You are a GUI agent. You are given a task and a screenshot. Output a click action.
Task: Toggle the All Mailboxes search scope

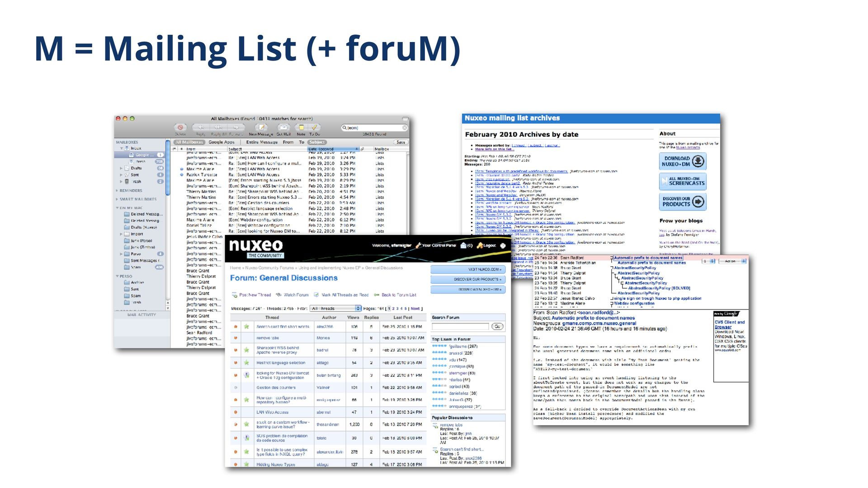tap(189, 142)
